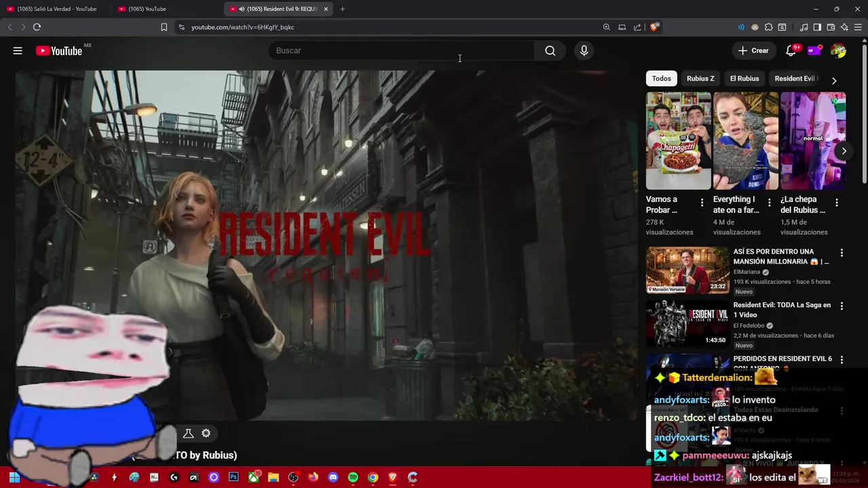Viewport: 868px width, 488px height.
Task: Click the Crear button
Action: (x=753, y=51)
